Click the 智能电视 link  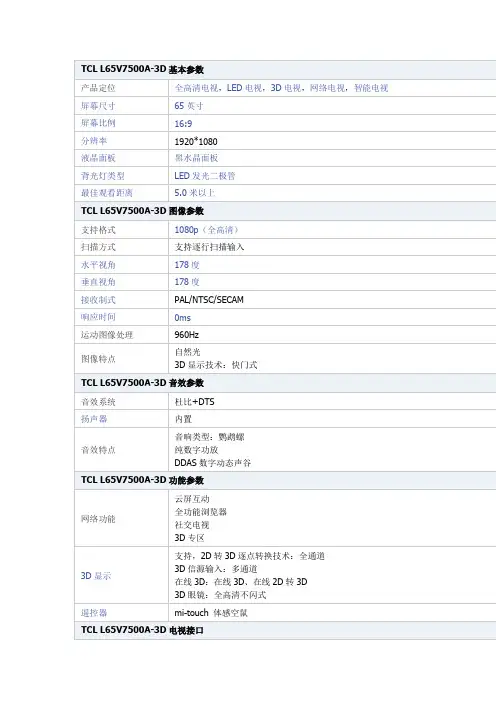coord(371,88)
